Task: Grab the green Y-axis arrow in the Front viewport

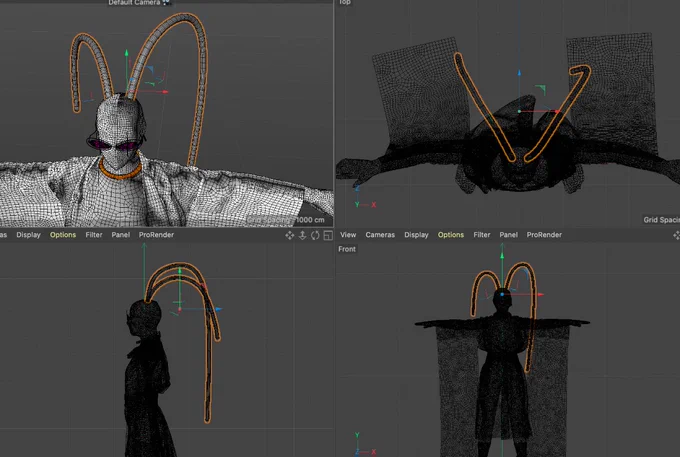Action: 502,256
